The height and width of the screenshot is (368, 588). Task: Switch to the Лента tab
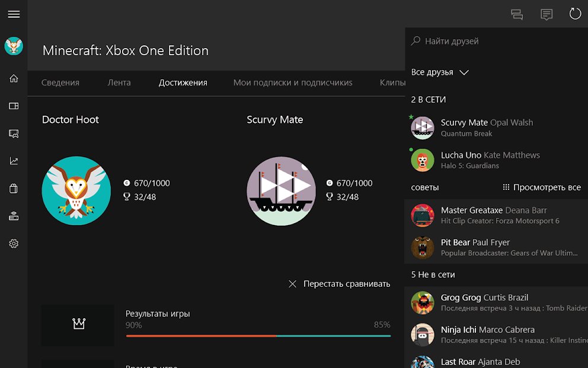tap(119, 83)
